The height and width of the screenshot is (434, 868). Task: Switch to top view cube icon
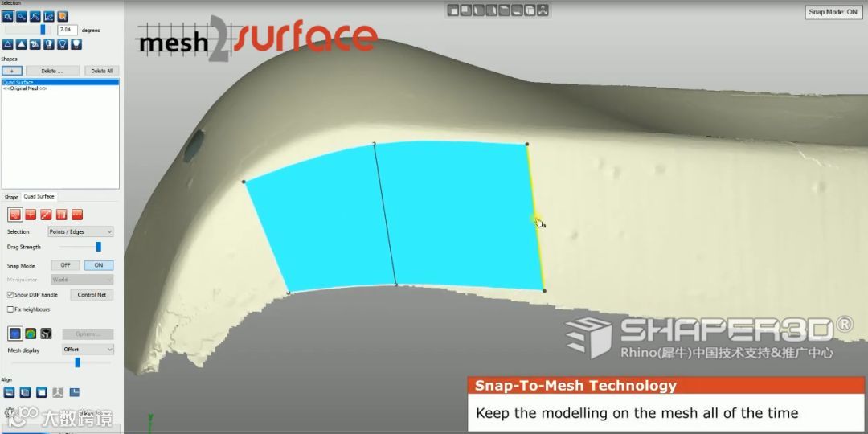click(x=504, y=10)
